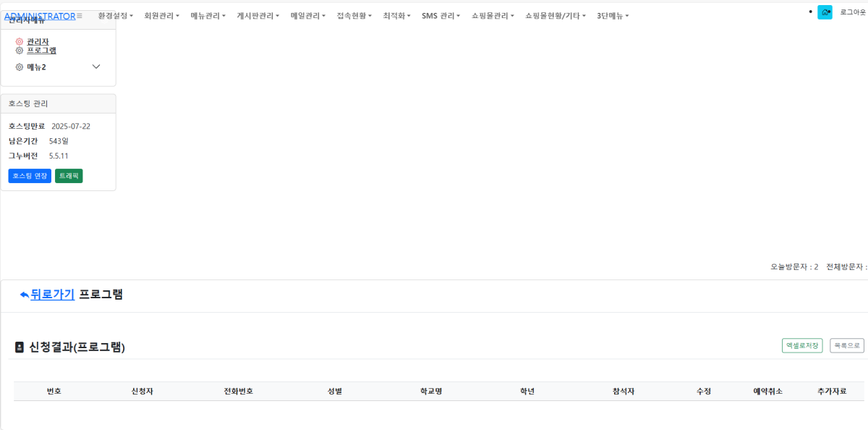868x430 pixels.
Task: Click the 로그아웃 link
Action: (854, 12)
